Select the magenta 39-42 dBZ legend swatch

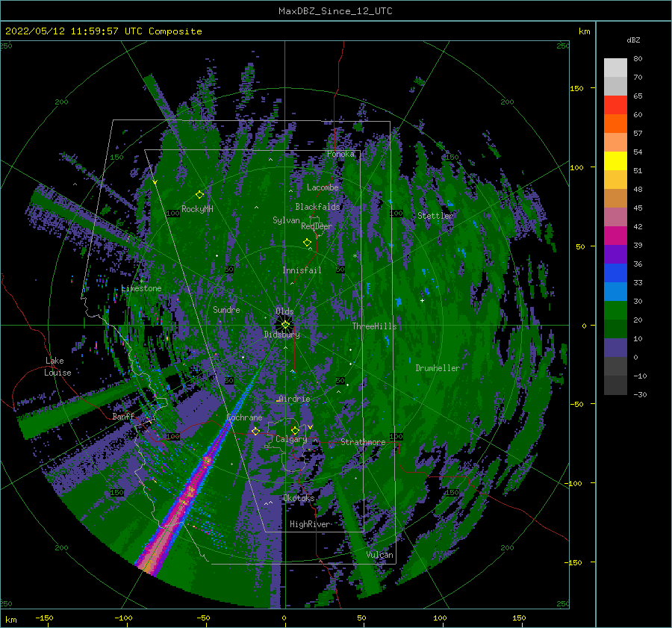pos(615,236)
